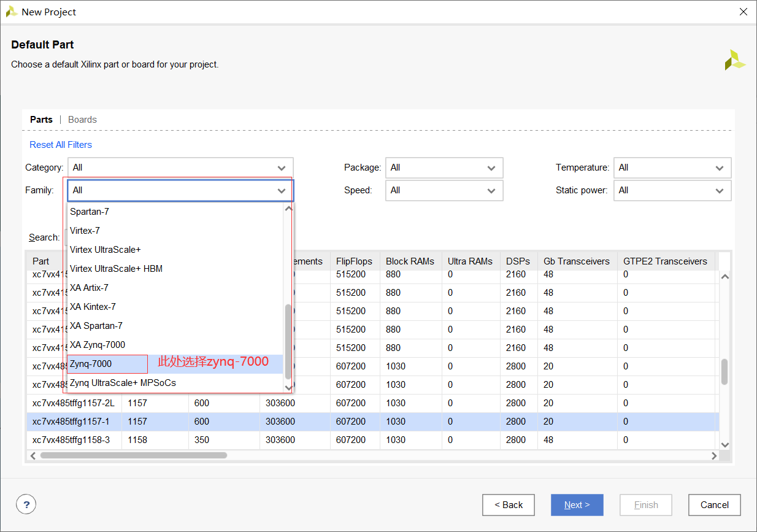Open the Static power dropdown
This screenshot has height=532, width=757.
click(x=672, y=190)
